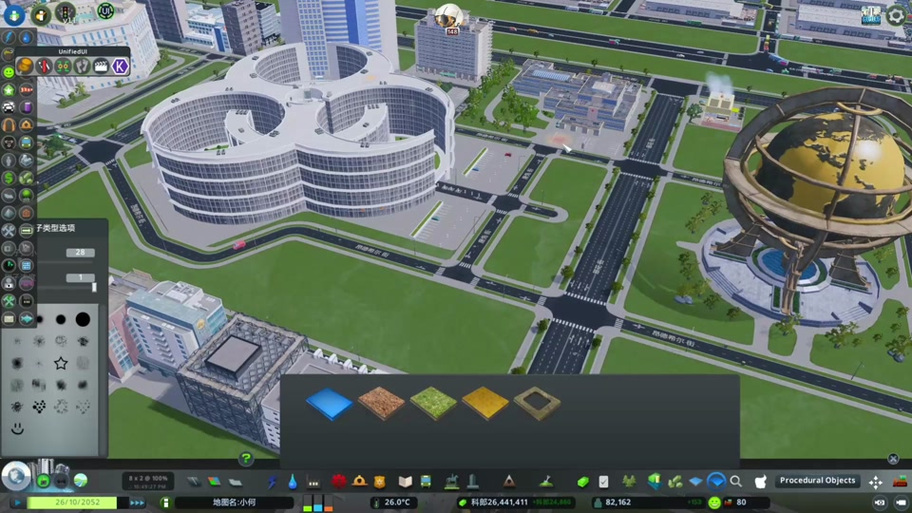Click the brush strength slider handle
The height and width of the screenshot is (513, 912).
coord(94,287)
